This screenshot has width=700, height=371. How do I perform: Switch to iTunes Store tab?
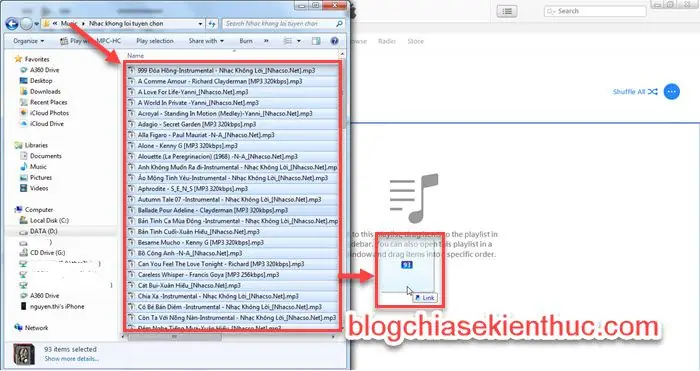[415, 41]
